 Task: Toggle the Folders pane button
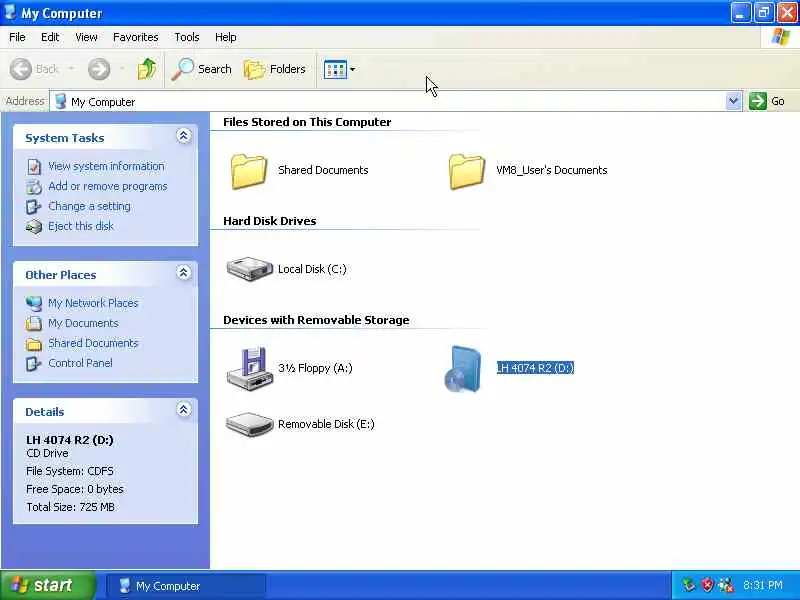click(274, 69)
